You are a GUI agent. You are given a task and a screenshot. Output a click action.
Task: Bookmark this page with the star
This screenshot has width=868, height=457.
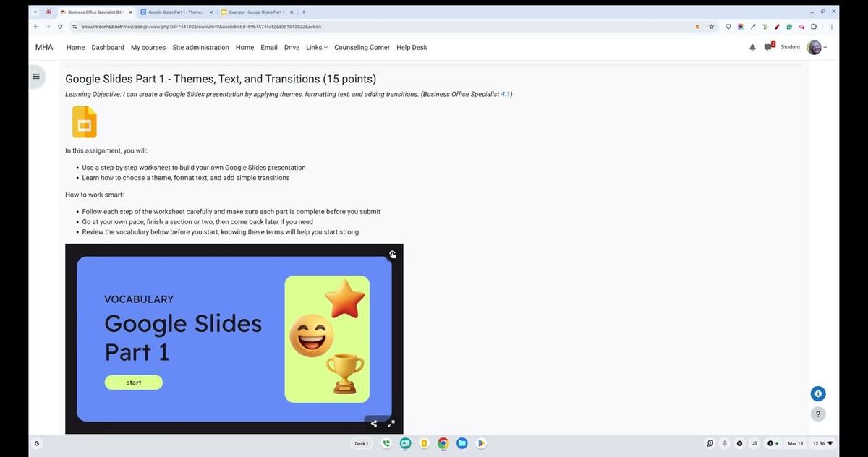(711, 26)
